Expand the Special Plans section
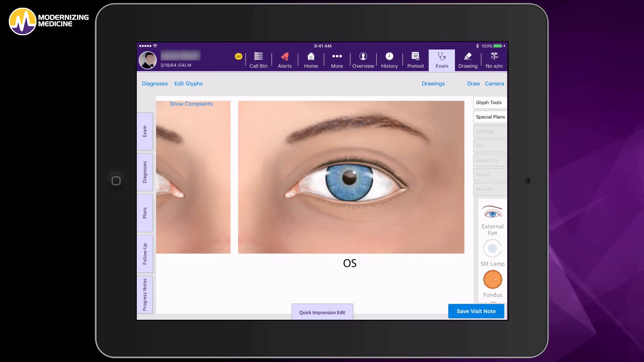This screenshot has width=644, height=362. tap(490, 117)
